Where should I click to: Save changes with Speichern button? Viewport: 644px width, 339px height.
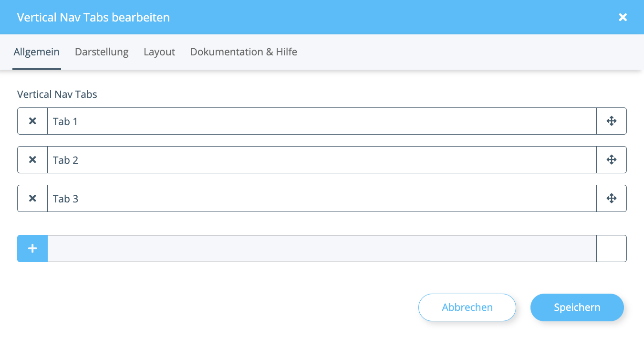[x=577, y=307]
